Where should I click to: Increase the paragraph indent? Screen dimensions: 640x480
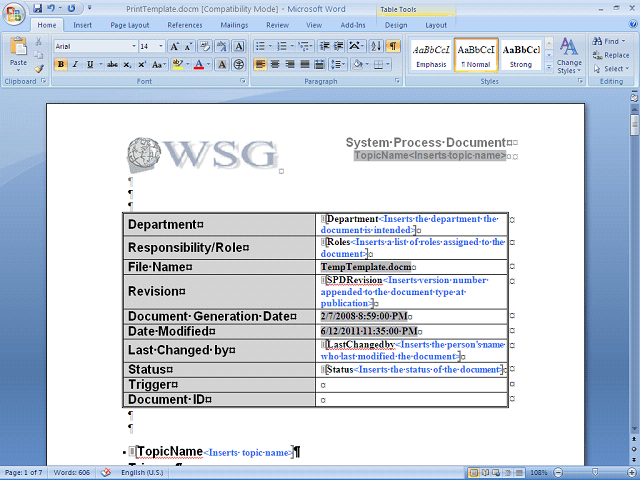[338, 46]
